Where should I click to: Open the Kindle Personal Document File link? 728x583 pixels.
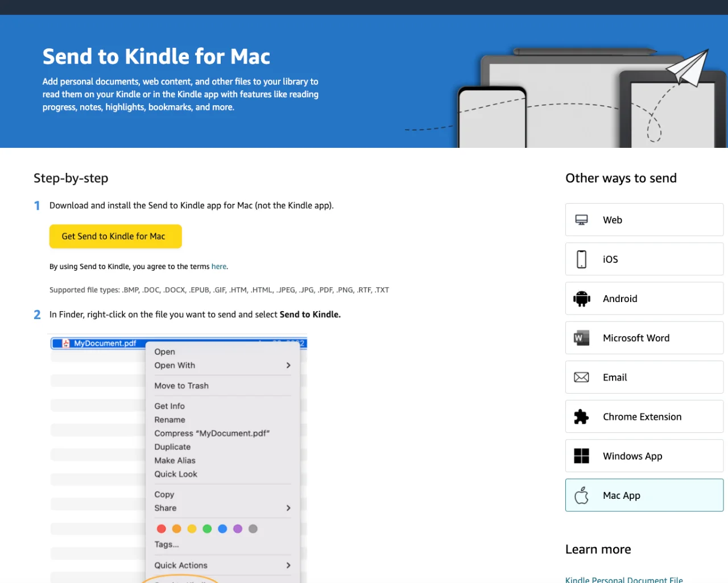tap(624, 580)
